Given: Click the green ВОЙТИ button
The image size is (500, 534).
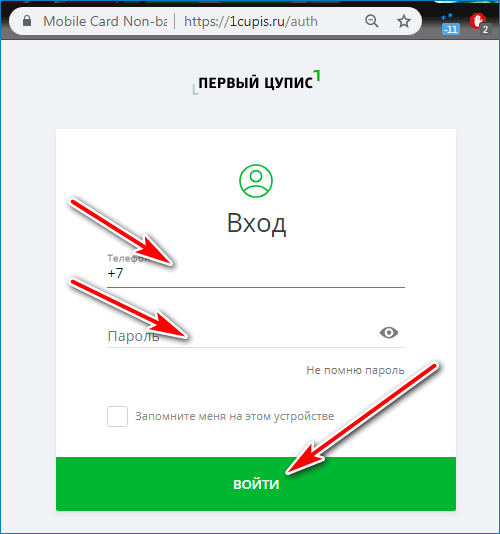Looking at the screenshot, I should click(256, 484).
